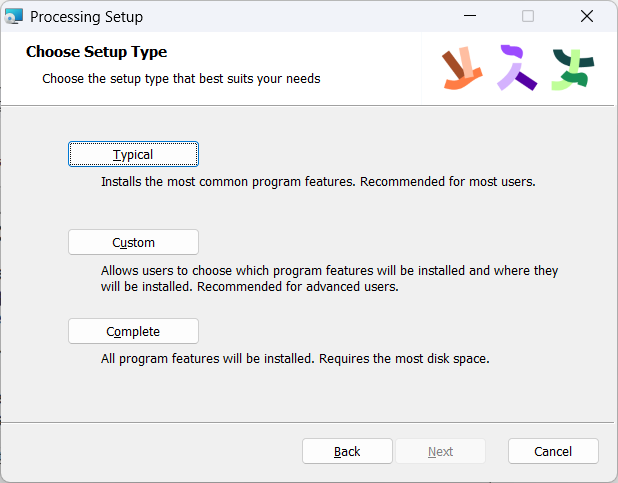This screenshot has width=618, height=483.
Task: Click the installer icon in title bar
Action: (x=14, y=16)
